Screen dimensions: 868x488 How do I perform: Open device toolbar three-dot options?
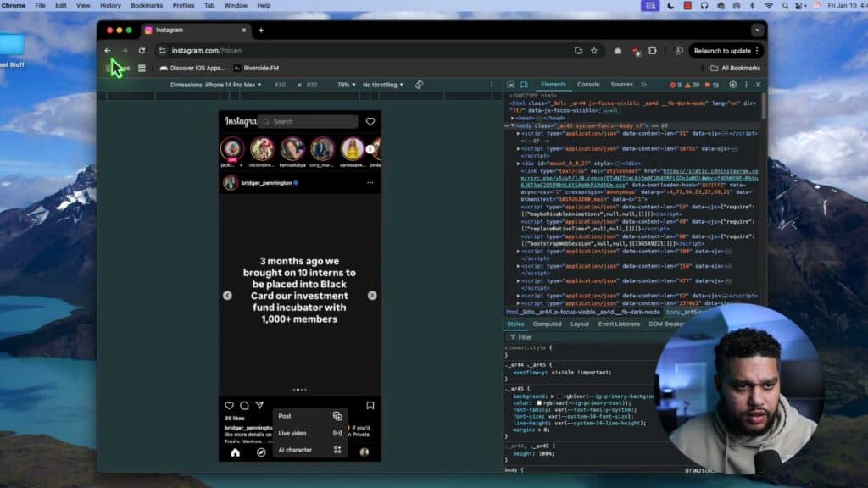click(x=492, y=85)
